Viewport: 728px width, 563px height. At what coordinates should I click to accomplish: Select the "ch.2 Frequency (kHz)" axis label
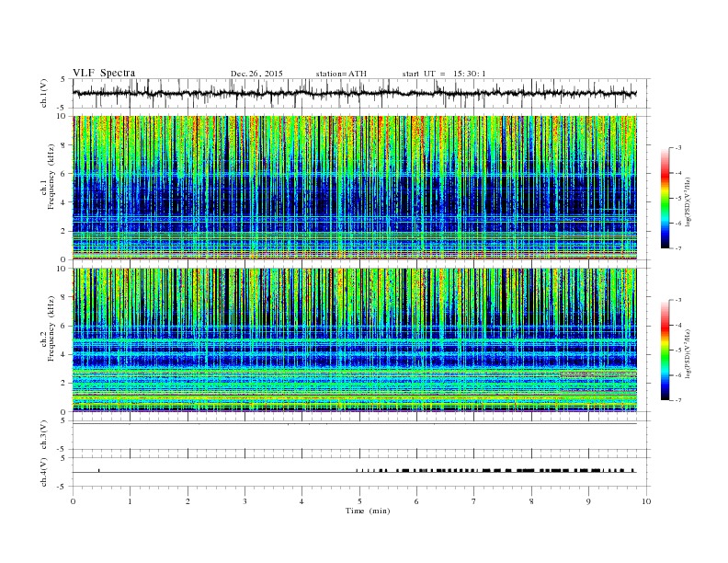pos(48,329)
